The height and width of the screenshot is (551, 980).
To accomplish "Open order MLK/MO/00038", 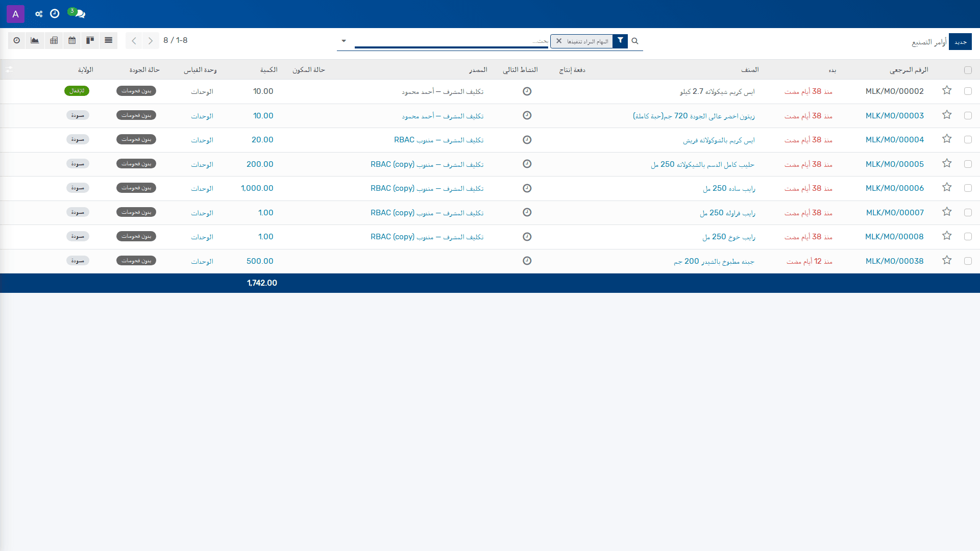I will [894, 261].
